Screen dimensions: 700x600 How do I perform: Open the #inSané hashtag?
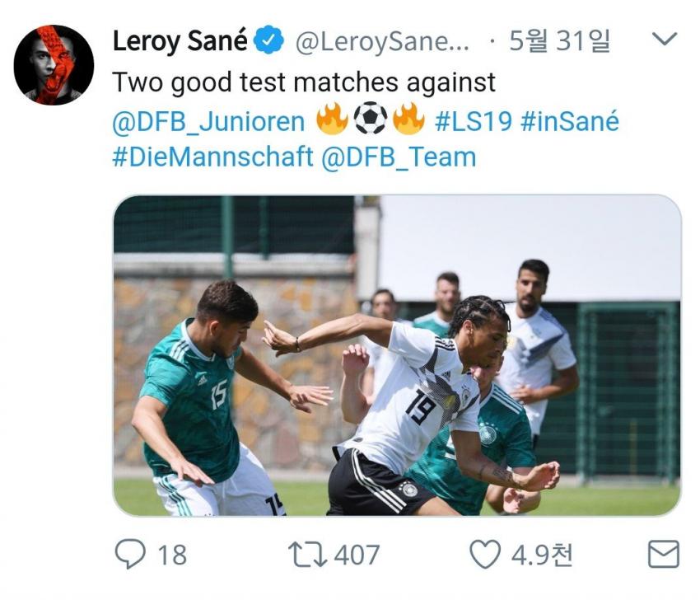(570, 120)
